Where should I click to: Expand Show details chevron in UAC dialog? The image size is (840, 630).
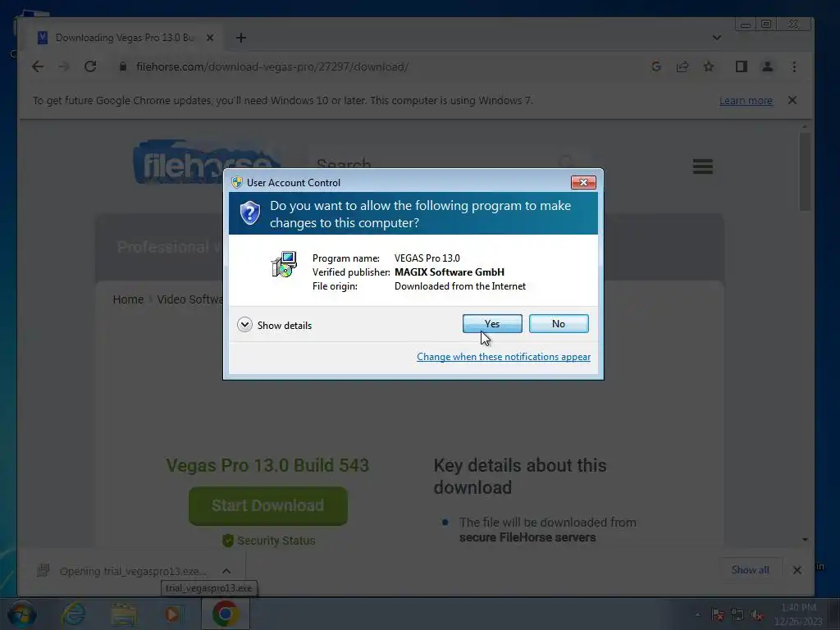click(x=244, y=325)
